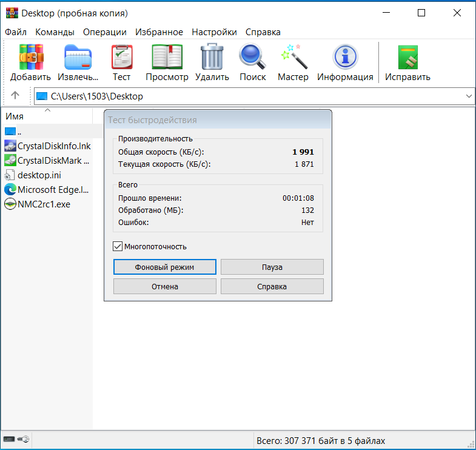Open the Настройки menu

[x=214, y=32]
